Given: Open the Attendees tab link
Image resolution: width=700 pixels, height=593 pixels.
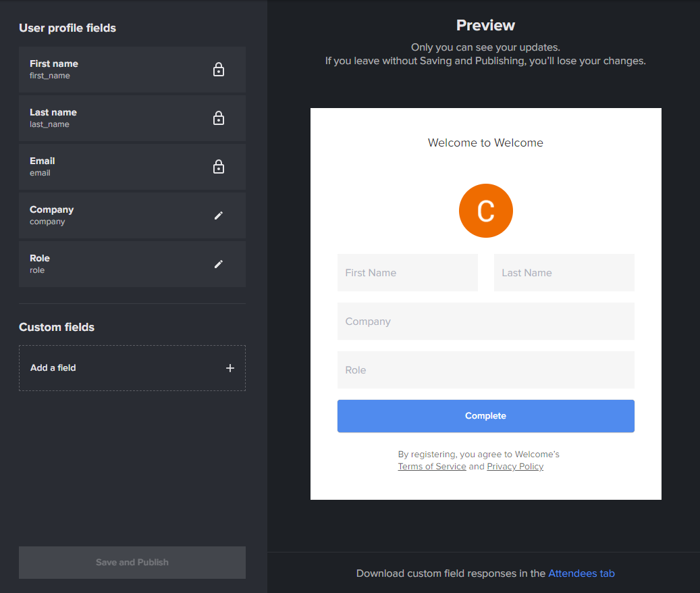Looking at the screenshot, I should click(x=581, y=573).
